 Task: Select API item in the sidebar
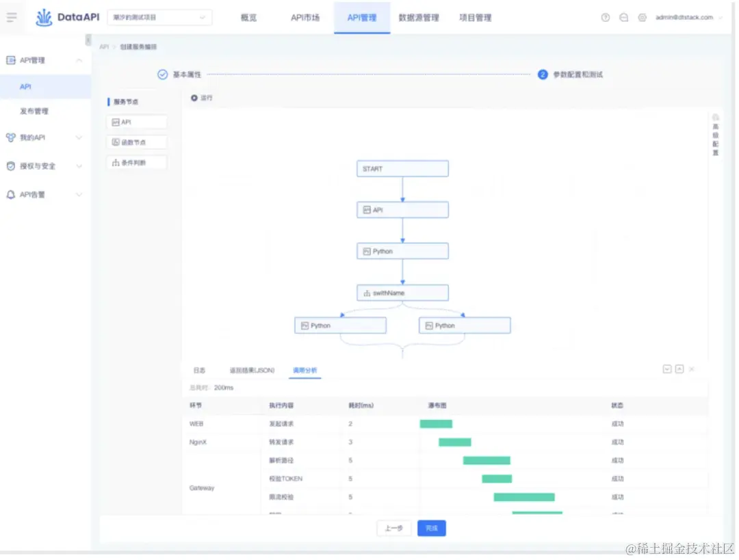(x=46, y=87)
